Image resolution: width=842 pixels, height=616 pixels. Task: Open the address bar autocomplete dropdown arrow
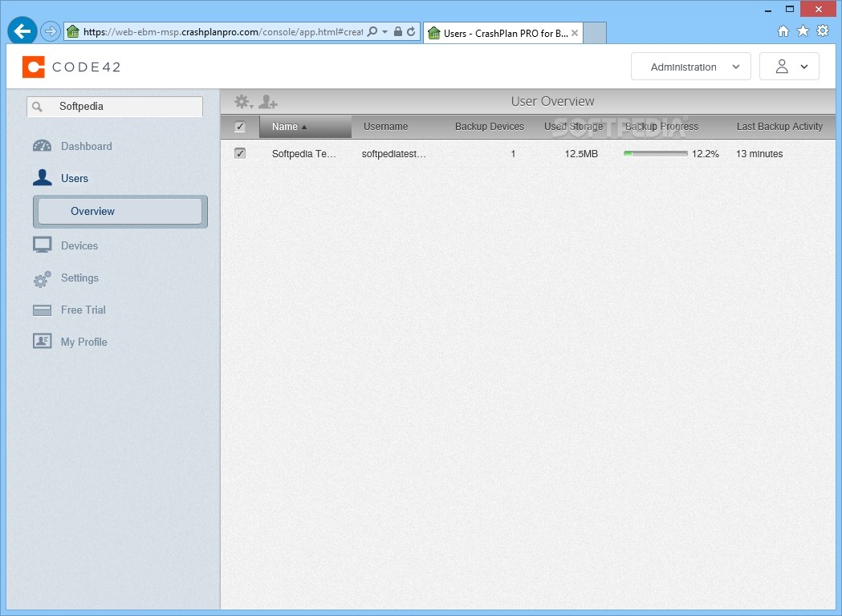(385, 31)
